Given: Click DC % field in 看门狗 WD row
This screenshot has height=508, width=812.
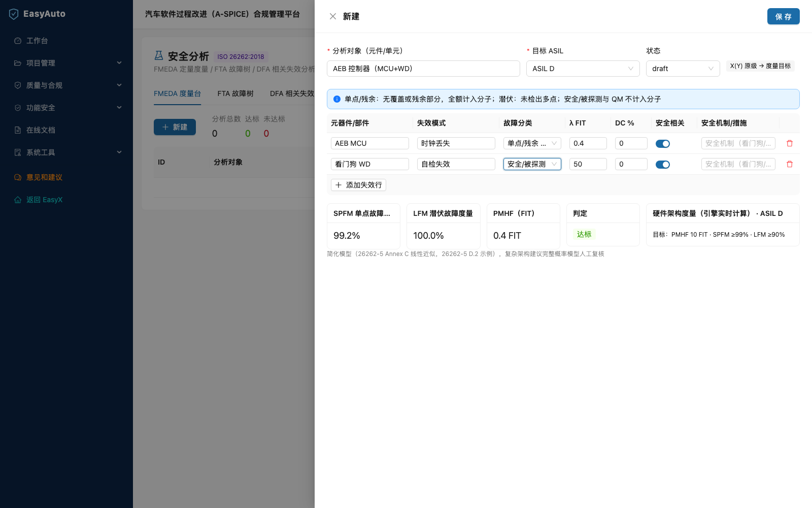Looking at the screenshot, I should click(631, 164).
